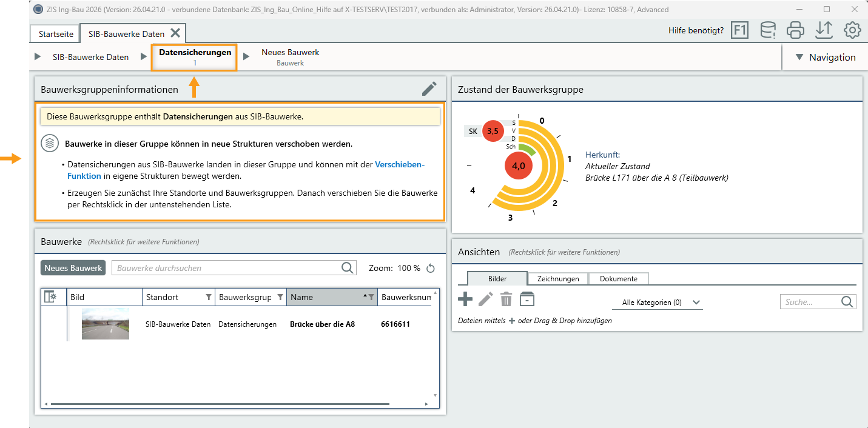Click the red 3,5 SK circle
Viewport: 868px width, 428px height.
coord(493,131)
